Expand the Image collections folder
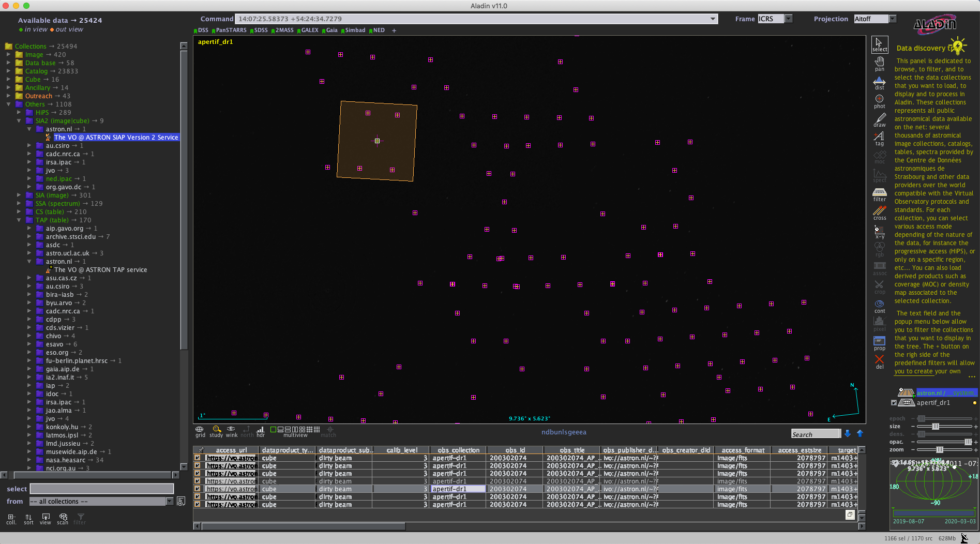This screenshot has width=980, height=544. (8, 54)
